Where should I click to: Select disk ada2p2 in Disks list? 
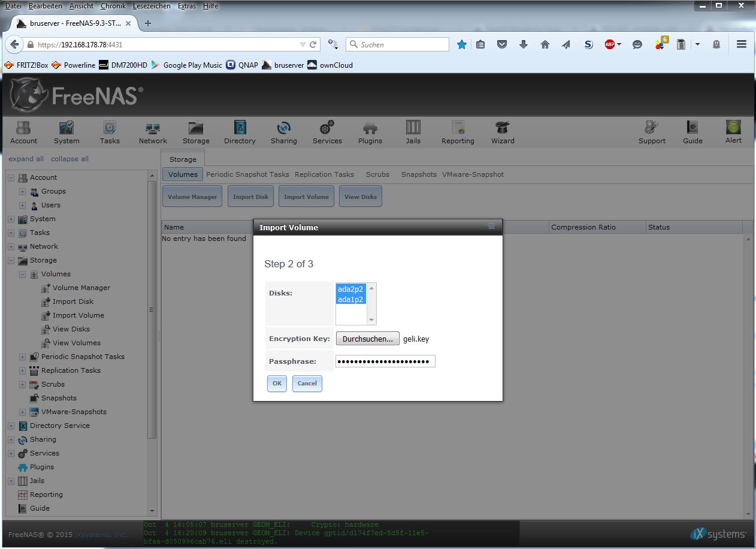point(350,289)
